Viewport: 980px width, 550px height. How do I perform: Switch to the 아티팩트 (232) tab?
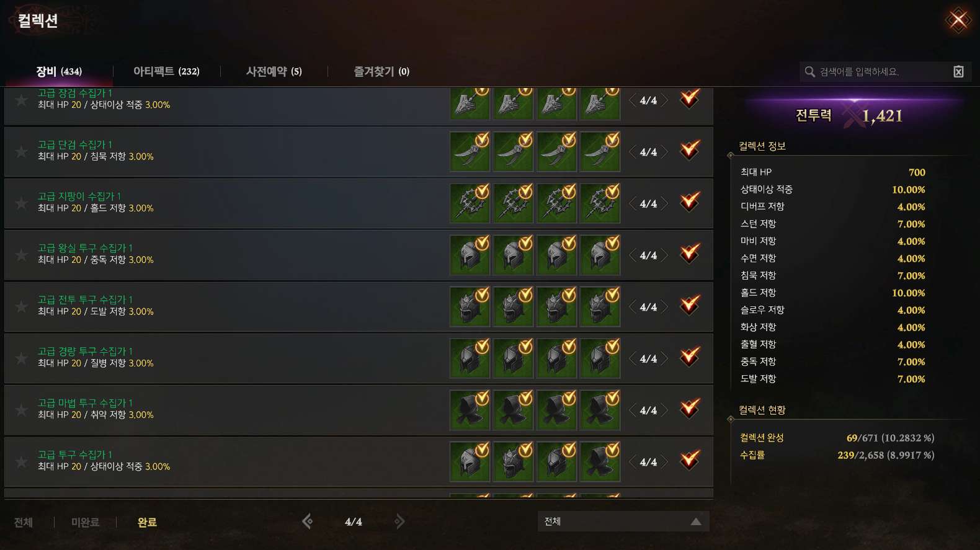[x=166, y=71]
